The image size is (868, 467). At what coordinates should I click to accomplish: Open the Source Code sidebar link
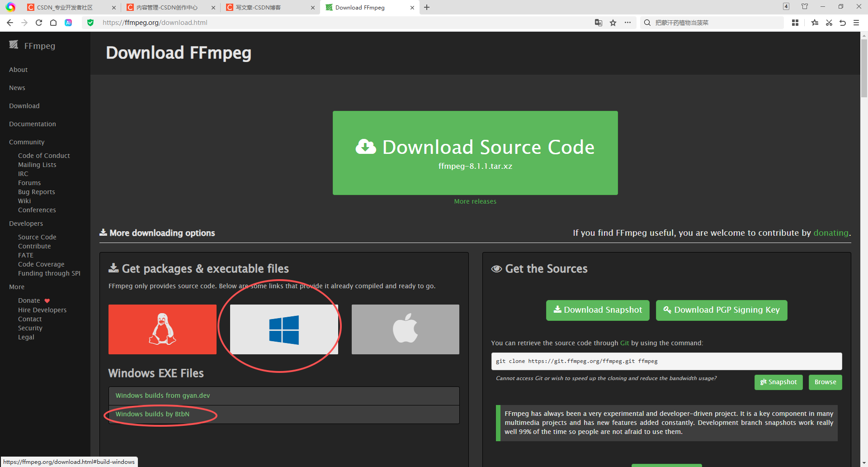[37, 237]
